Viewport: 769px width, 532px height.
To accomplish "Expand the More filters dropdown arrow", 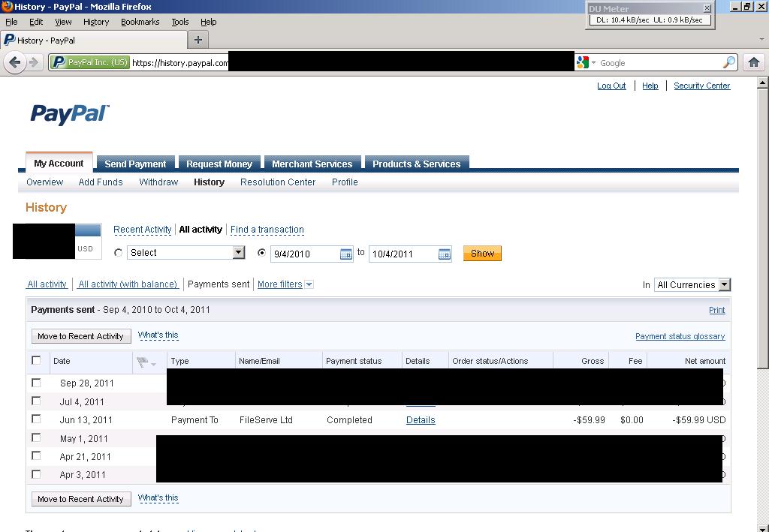I will (x=309, y=284).
